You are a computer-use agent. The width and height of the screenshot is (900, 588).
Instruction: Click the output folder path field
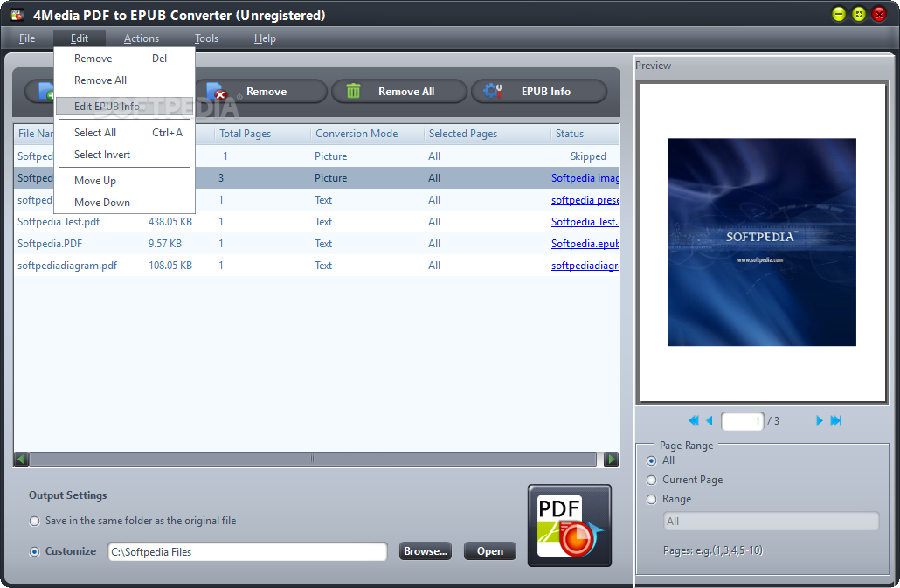coord(247,552)
